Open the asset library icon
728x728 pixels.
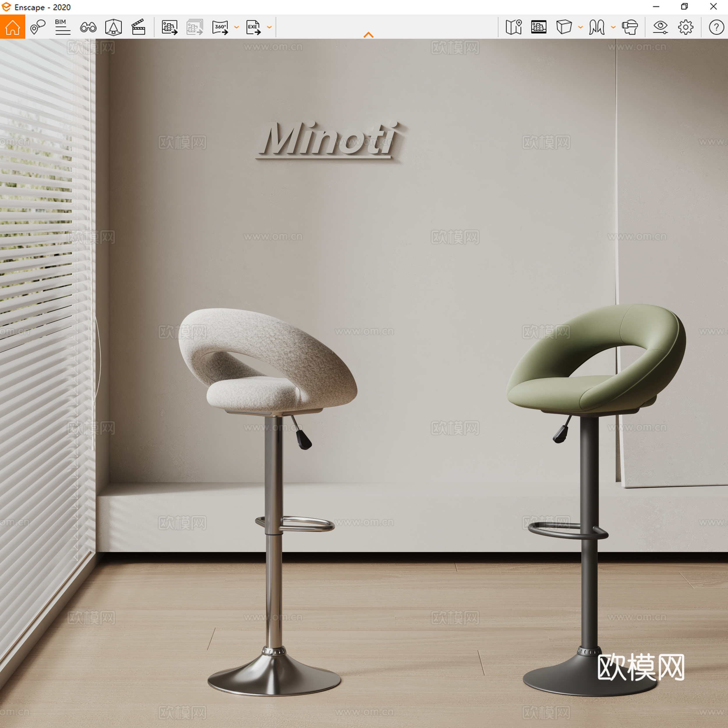click(538, 27)
